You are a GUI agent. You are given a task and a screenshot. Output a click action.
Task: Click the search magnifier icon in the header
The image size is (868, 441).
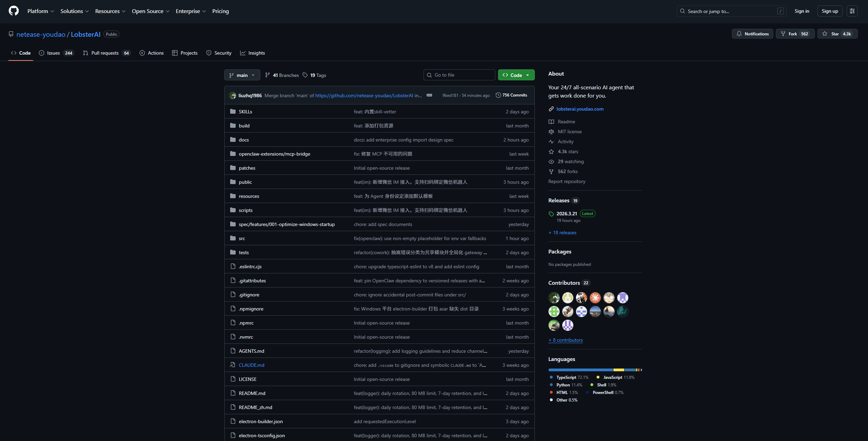tap(683, 11)
